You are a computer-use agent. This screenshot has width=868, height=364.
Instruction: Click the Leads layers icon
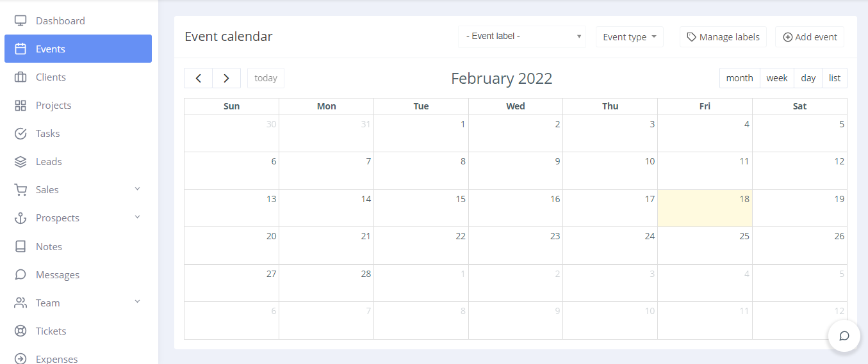tap(20, 161)
